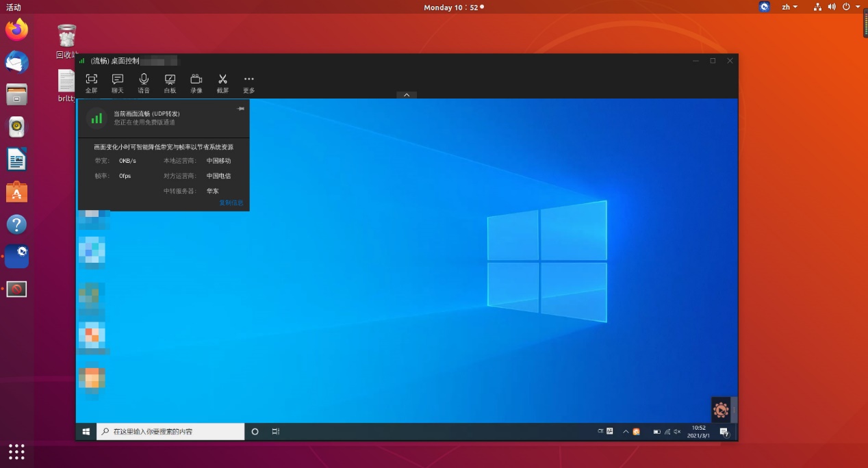
Task: Open remote Wi-Fi network tray icon
Action: click(x=667, y=432)
